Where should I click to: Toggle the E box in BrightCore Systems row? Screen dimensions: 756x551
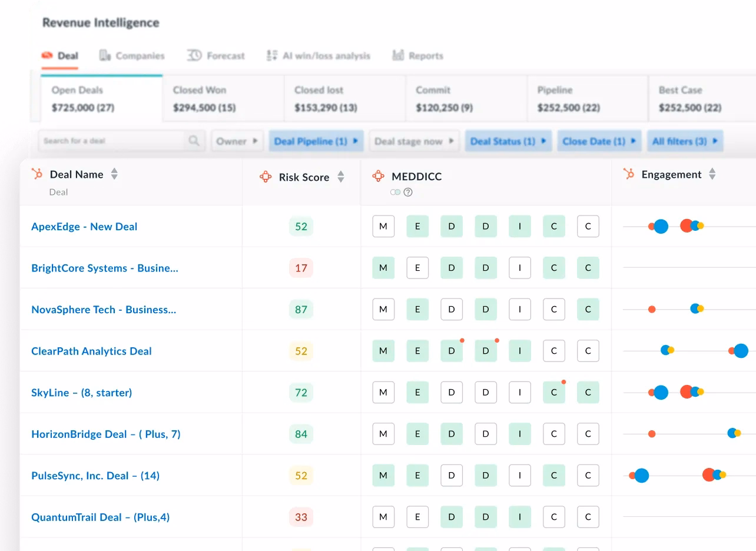417,268
